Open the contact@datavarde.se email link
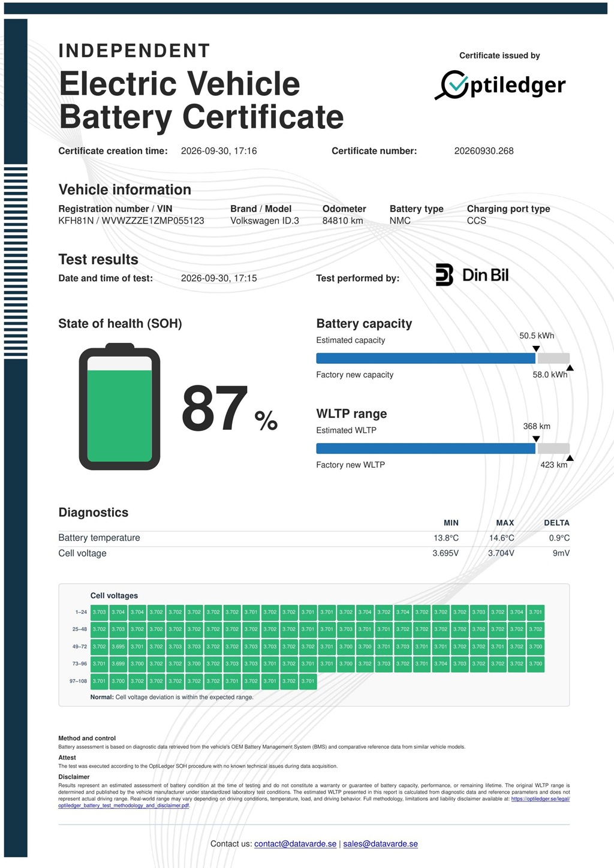 click(295, 844)
